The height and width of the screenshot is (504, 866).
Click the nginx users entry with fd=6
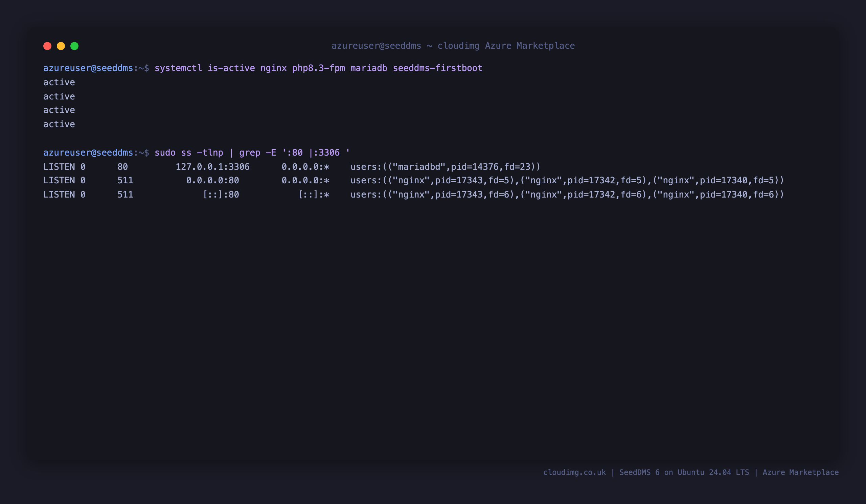[567, 194]
